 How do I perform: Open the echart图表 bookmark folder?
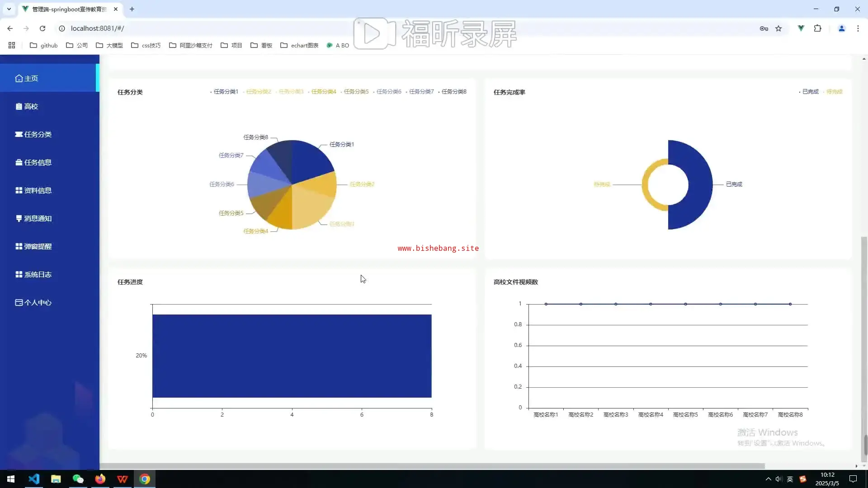pyautogui.click(x=299, y=45)
